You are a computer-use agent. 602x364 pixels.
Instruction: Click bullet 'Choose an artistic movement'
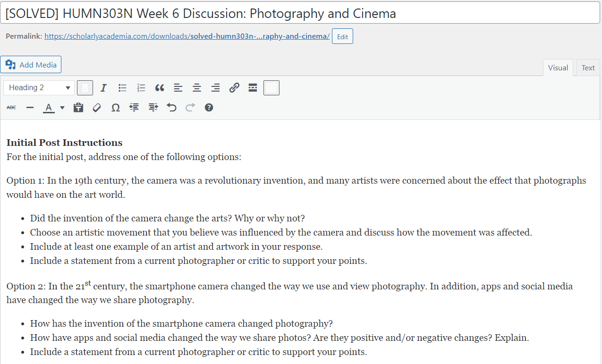click(281, 232)
